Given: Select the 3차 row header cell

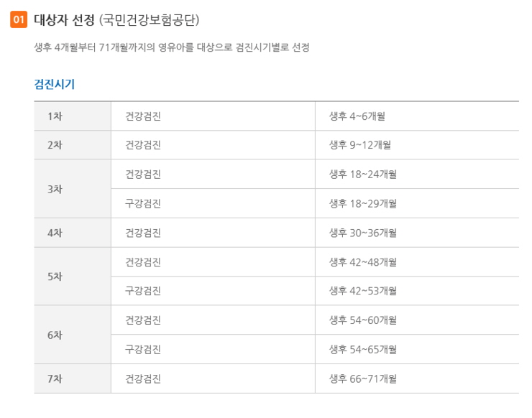Looking at the screenshot, I should (x=55, y=189).
